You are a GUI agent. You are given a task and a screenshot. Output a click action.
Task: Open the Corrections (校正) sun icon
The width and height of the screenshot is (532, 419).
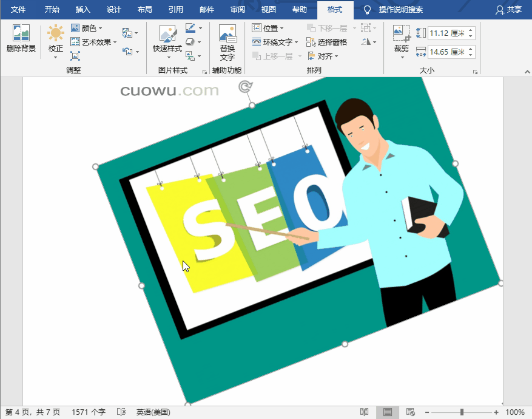click(x=56, y=33)
